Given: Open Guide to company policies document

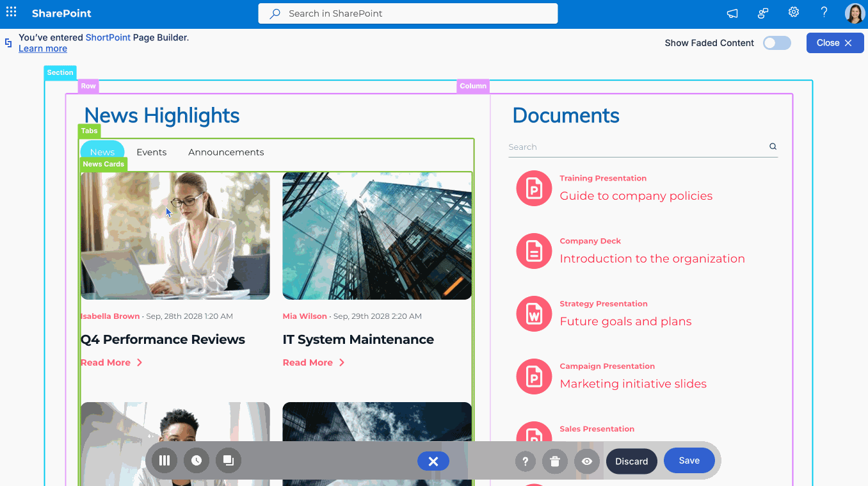Looking at the screenshot, I should tap(636, 196).
